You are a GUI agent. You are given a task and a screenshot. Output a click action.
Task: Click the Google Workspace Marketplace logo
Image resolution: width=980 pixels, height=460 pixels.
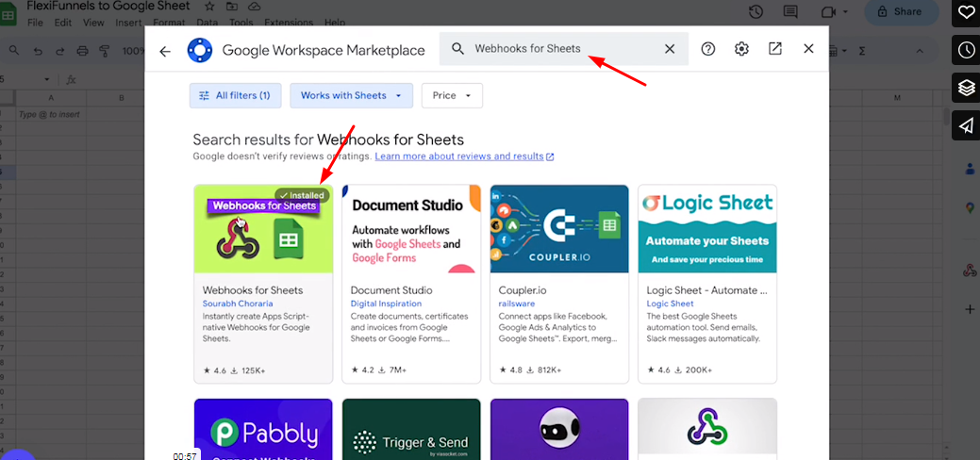200,51
